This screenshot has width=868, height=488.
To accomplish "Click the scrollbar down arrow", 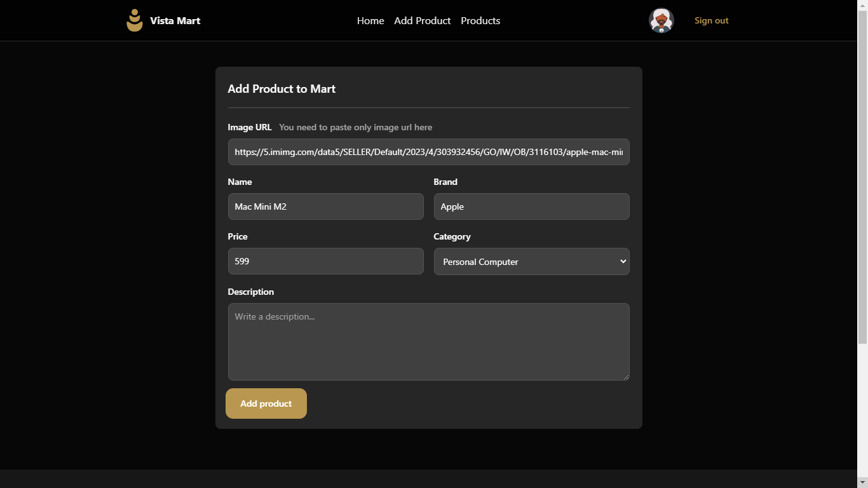I will pos(862,483).
